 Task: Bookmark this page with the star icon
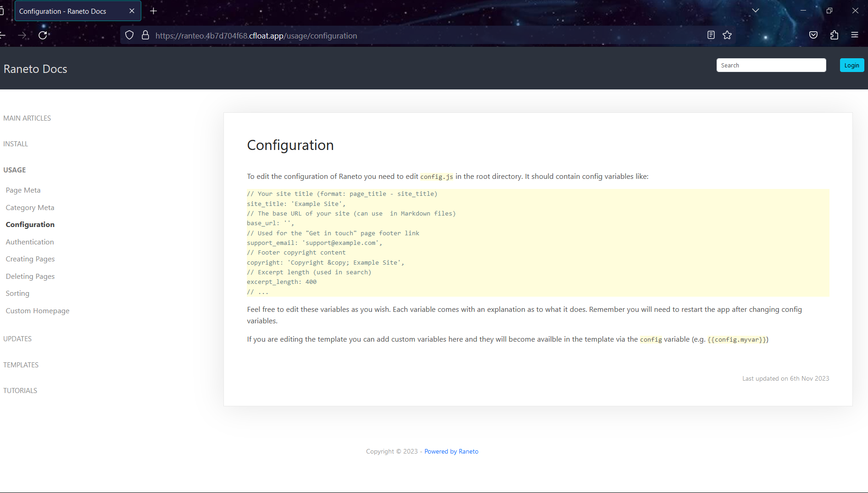727,35
